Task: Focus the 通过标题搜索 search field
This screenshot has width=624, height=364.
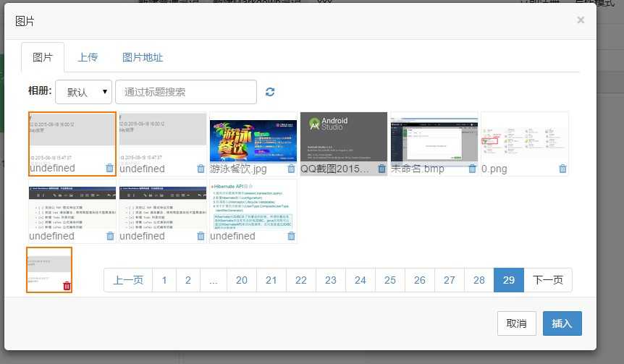Action: coord(186,92)
